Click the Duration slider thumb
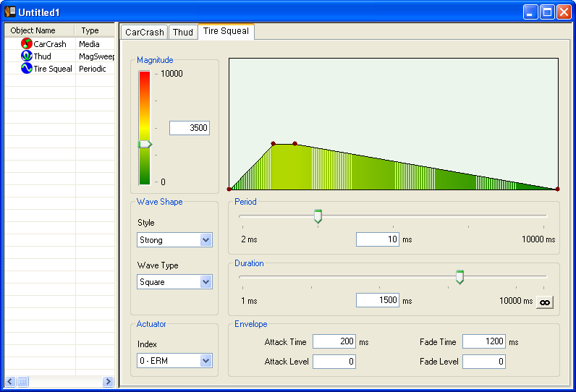This screenshot has height=392, width=576. 459,277
